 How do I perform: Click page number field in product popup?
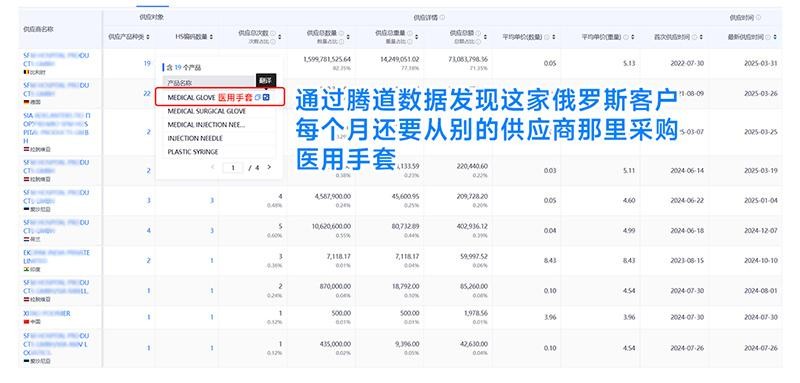point(233,167)
